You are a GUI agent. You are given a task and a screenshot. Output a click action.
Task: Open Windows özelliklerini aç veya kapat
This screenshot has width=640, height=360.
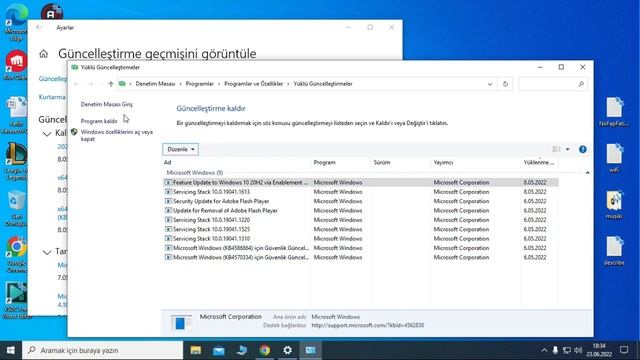(x=117, y=136)
